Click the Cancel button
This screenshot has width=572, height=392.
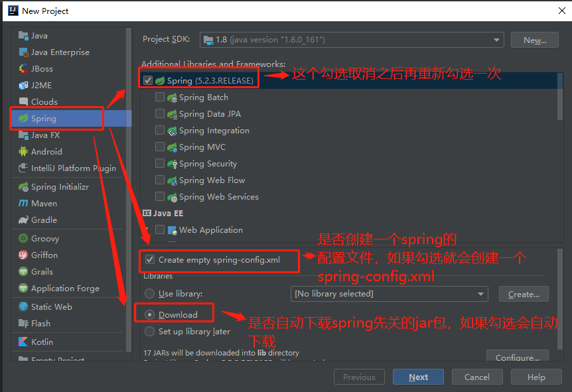coord(477,377)
